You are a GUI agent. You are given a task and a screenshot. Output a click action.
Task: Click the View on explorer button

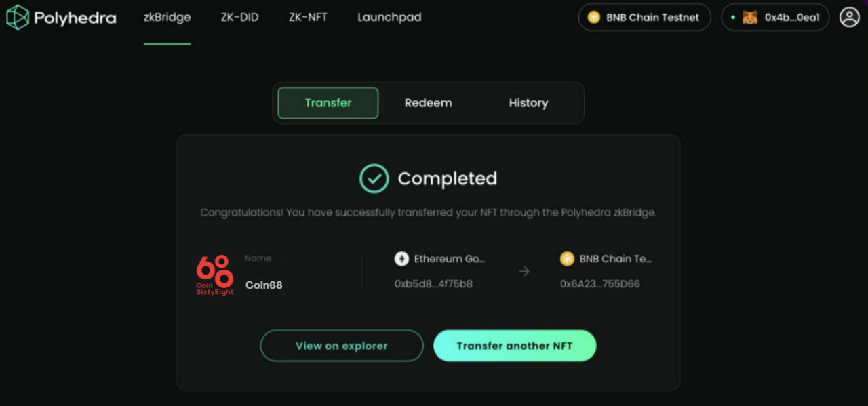pos(342,346)
